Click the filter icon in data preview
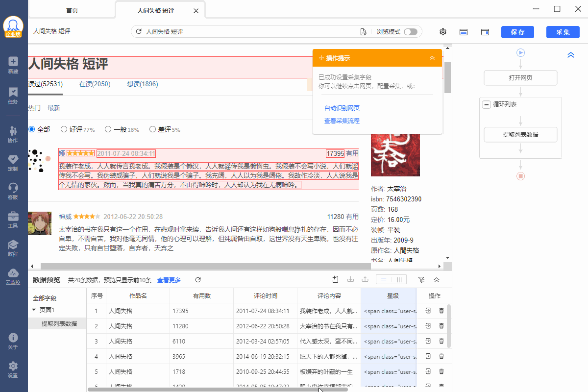This screenshot has width=588, height=392. [421, 280]
